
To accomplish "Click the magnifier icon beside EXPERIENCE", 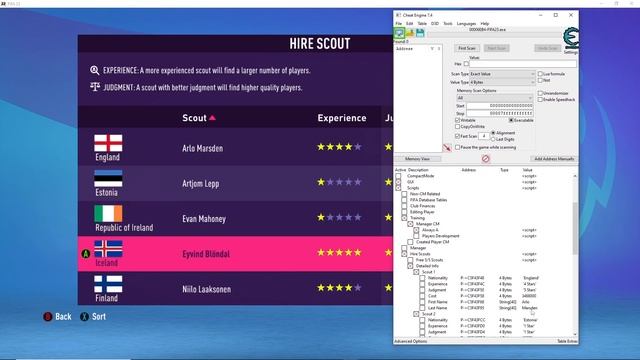I will [x=95, y=71].
